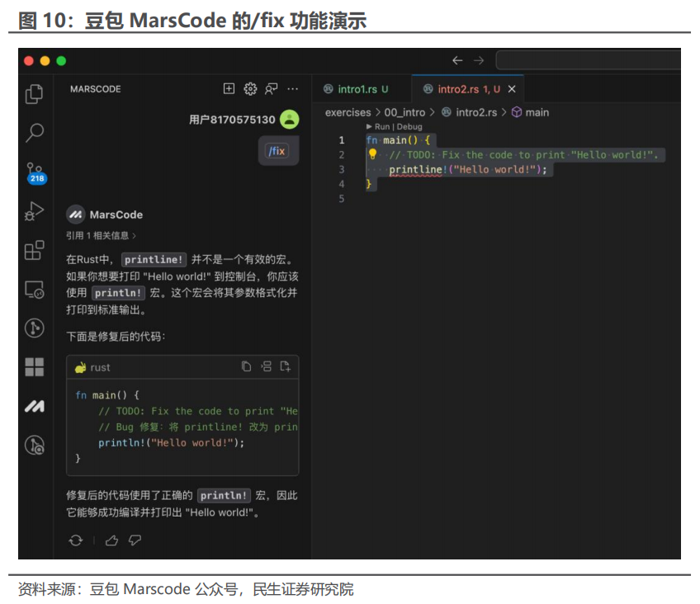The width and height of the screenshot is (700, 604).
Task: Open the Search view
Action: 35,133
